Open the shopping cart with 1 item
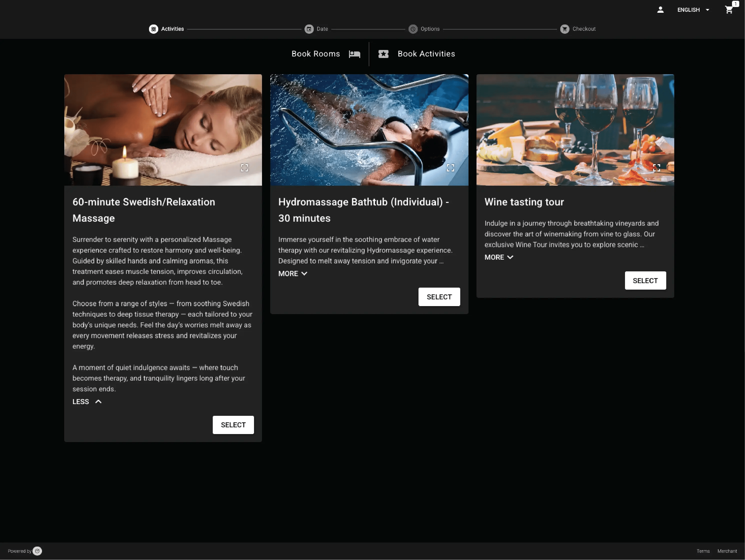This screenshot has width=745, height=560. (x=729, y=10)
